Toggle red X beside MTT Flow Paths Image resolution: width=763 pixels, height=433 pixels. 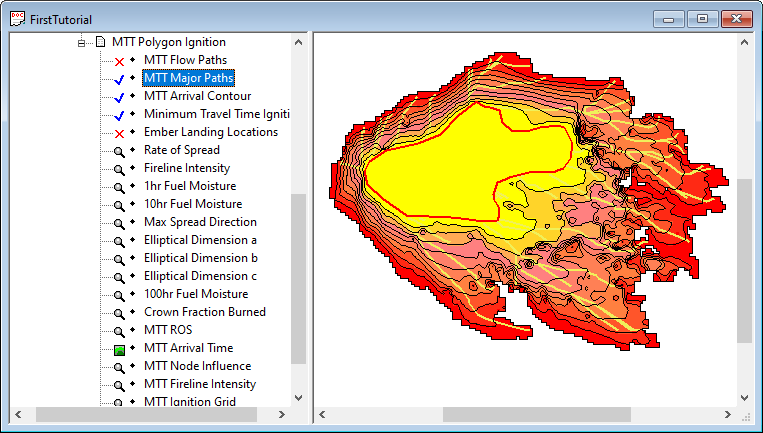click(119, 61)
